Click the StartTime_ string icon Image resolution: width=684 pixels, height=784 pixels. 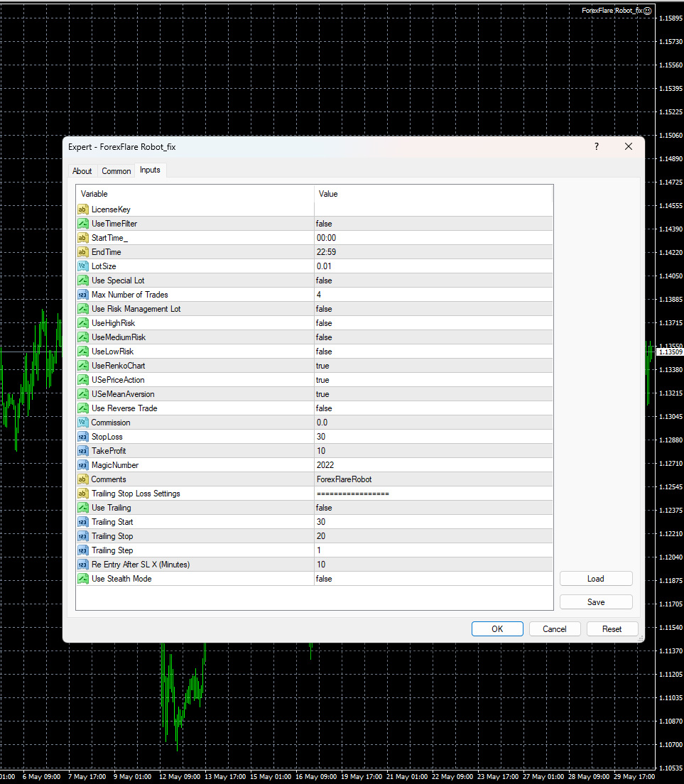[x=83, y=238]
